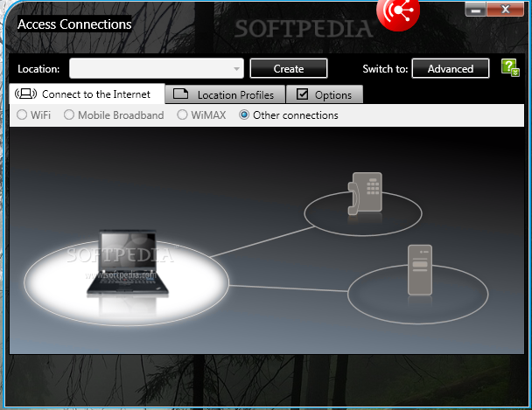Viewport: 532px width, 410px height.
Task: Open the green help icon
Action: (510, 68)
